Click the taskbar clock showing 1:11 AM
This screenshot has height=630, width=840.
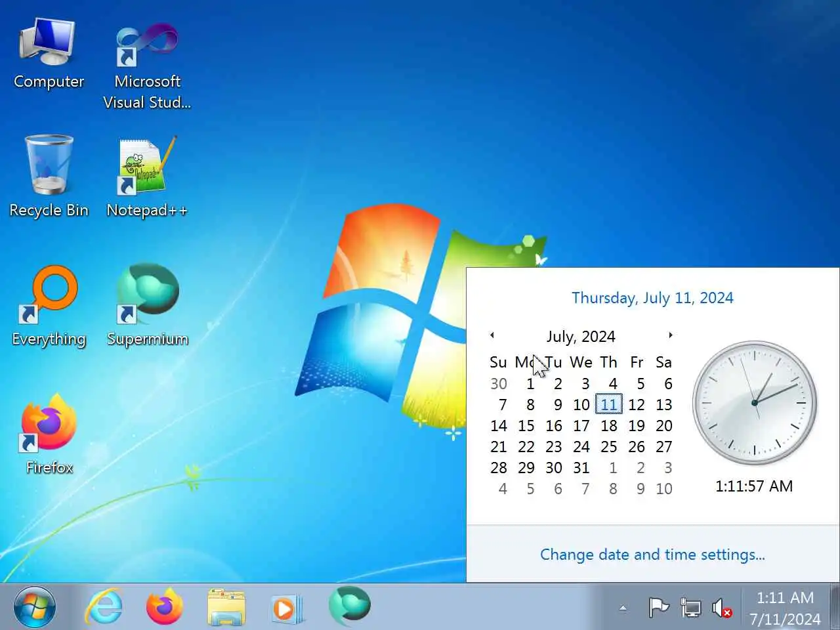[785, 608]
